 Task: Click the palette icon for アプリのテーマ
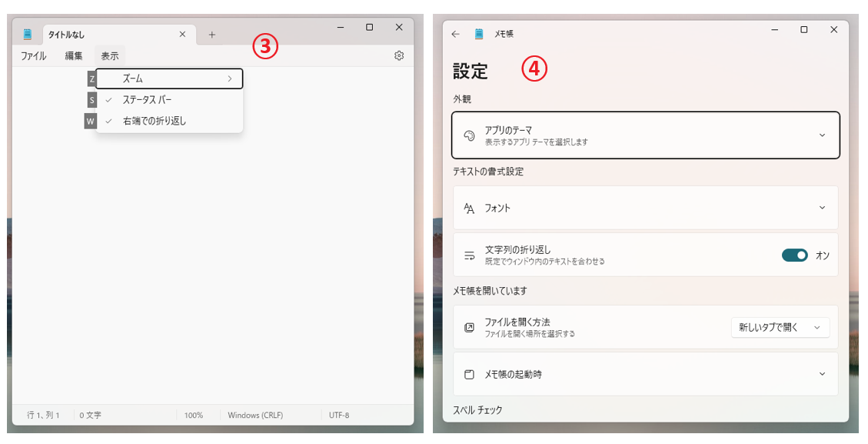click(470, 135)
